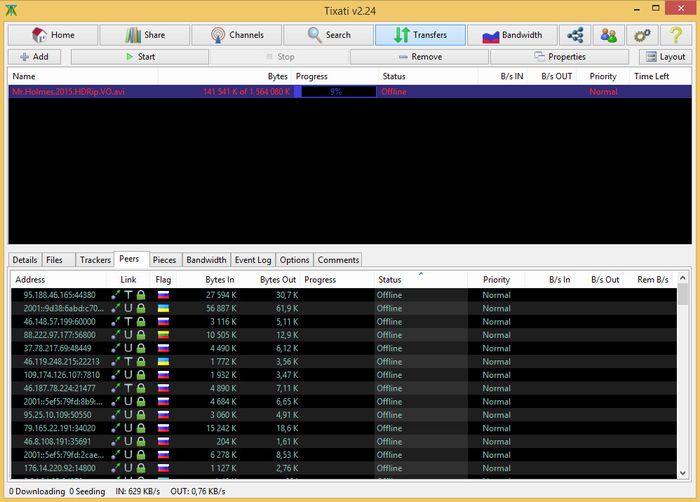
Task: Open the Search section
Action: 328,35
